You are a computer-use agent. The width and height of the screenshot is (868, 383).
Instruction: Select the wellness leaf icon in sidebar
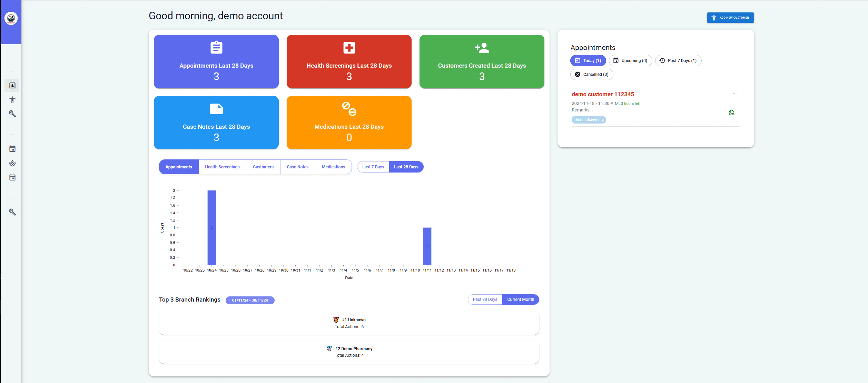[12, 163]
